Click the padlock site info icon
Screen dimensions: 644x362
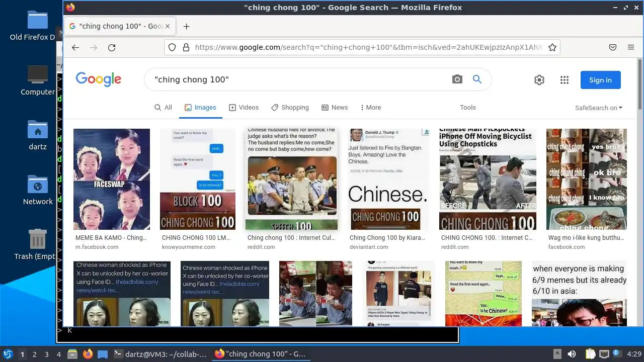coord(186,47)
